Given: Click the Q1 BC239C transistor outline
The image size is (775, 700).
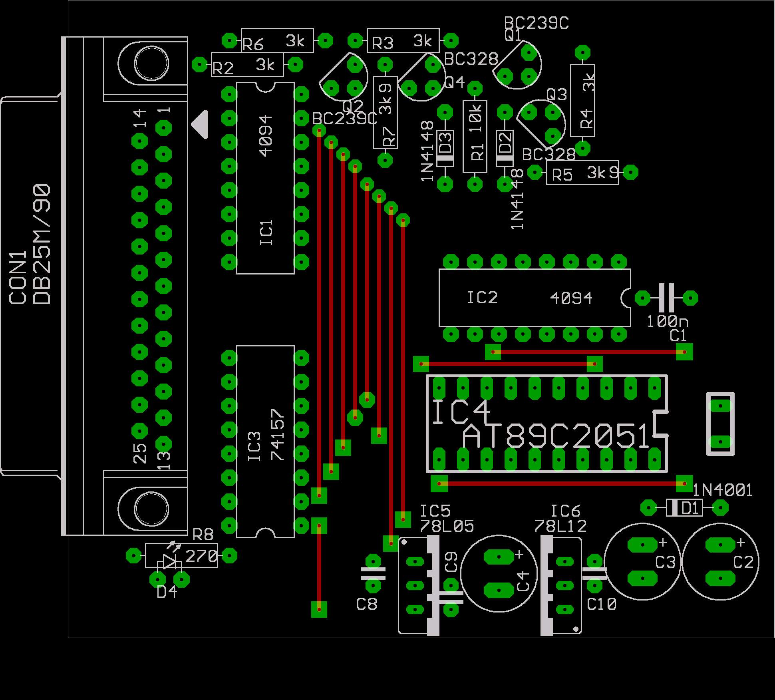Looking at the screenshot, I should point(518,65).
